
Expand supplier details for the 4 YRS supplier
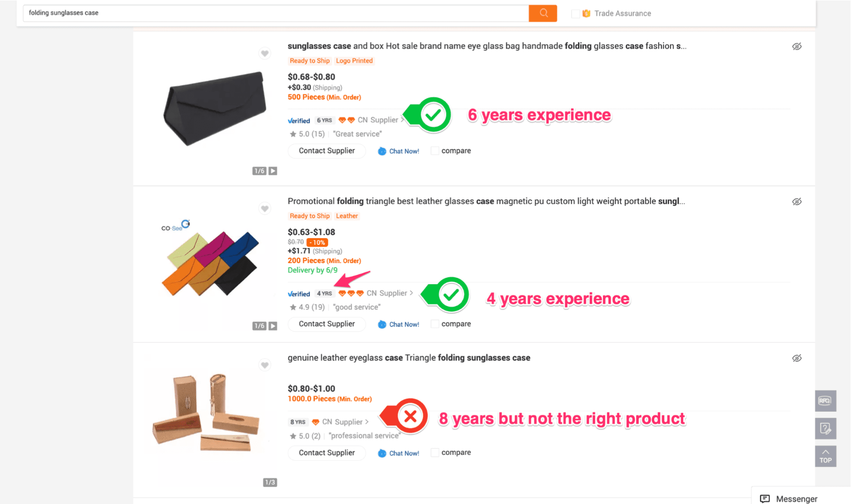click(412, 293)
